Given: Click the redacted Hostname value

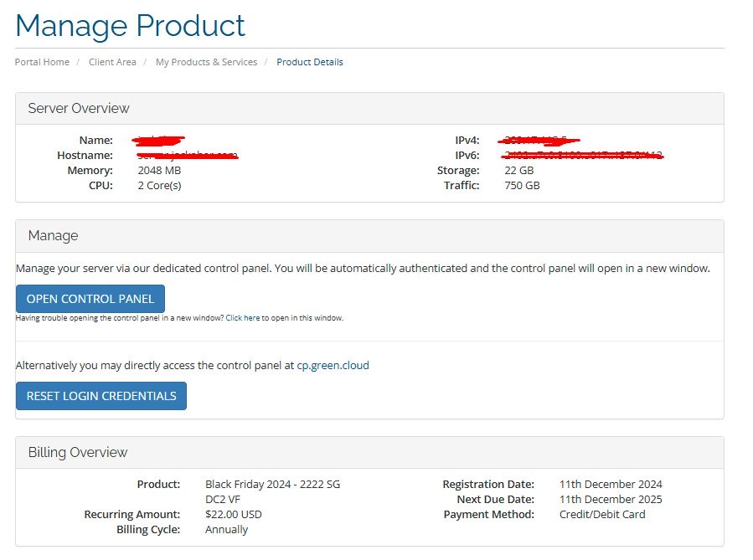Looking at the screenshot, I should pos(188,155).
